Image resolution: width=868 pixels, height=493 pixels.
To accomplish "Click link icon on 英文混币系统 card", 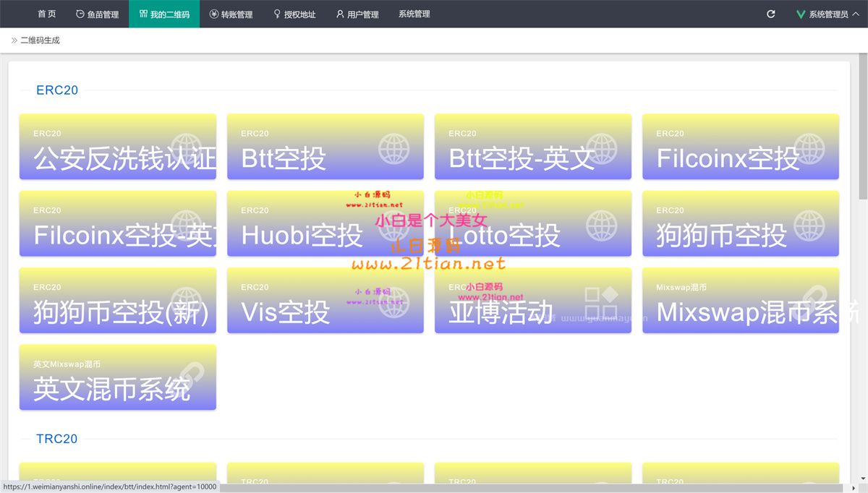I will (187, 378).
